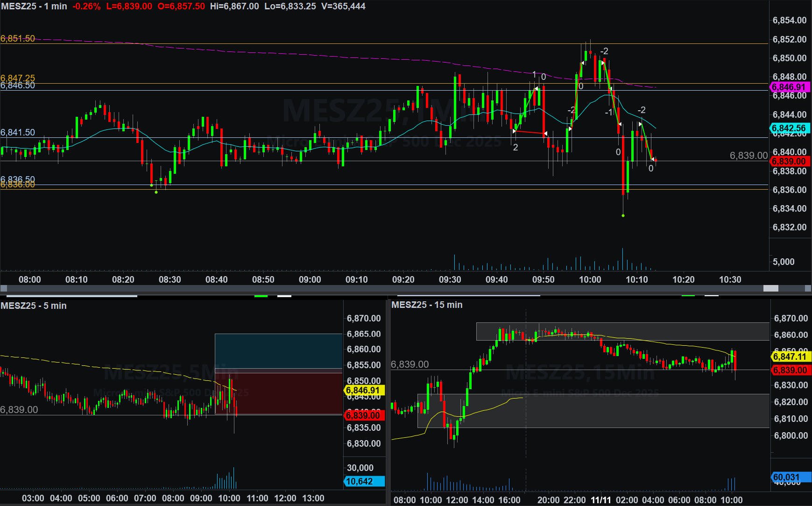This screenshot has width=812, height=506.
Task: Select the red stop zone on the 5 min chart
Action: pos(278,393)
